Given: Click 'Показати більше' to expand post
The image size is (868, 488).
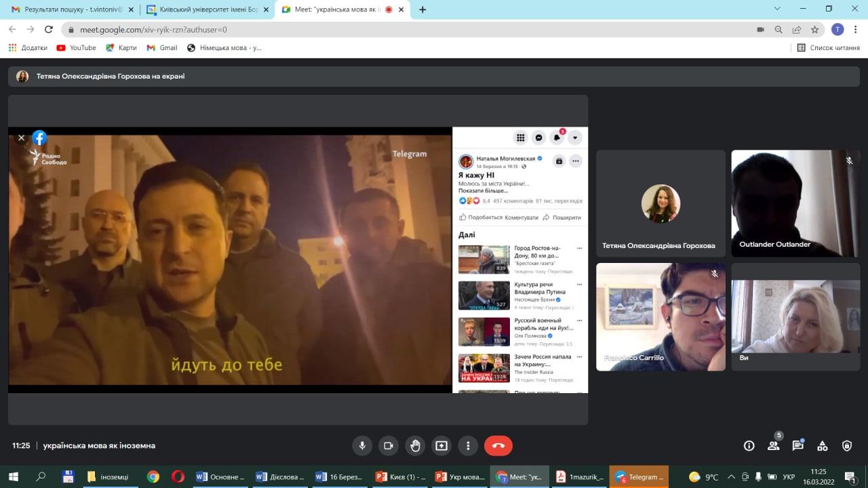Looking at the screenshot, I should 483,191.
